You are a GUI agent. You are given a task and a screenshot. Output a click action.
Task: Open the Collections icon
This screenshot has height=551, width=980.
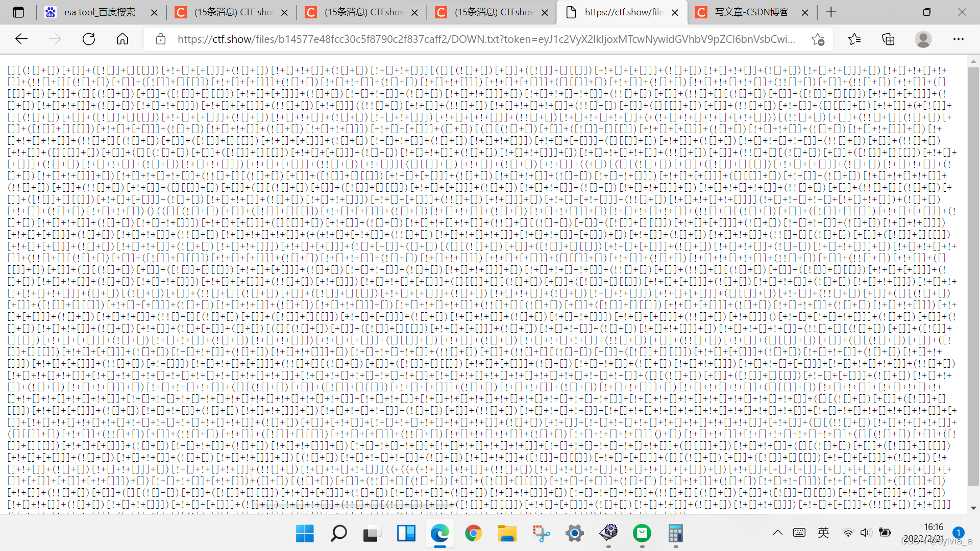(888, 39)
